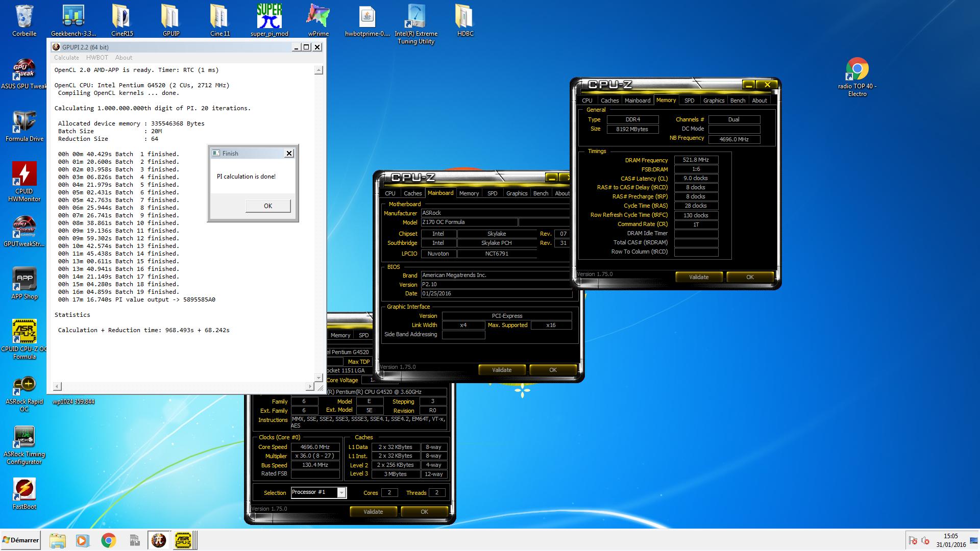Image resolution: width=980 pixels, height=551 pixels.
Task: Open the Geekbench-3.3 desktop icon
Action: click(x=73, y=19)
